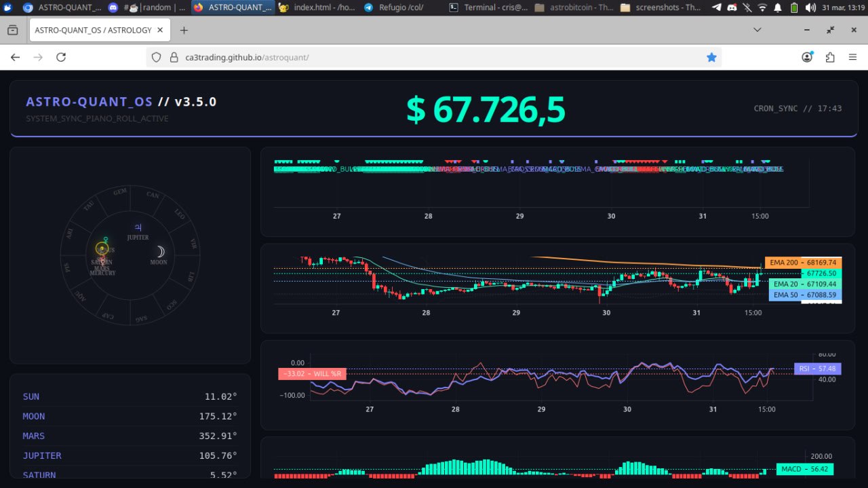The image size is (868, 488).
Task: Click the padlock site info icon
Action: (x=174, y=58)
